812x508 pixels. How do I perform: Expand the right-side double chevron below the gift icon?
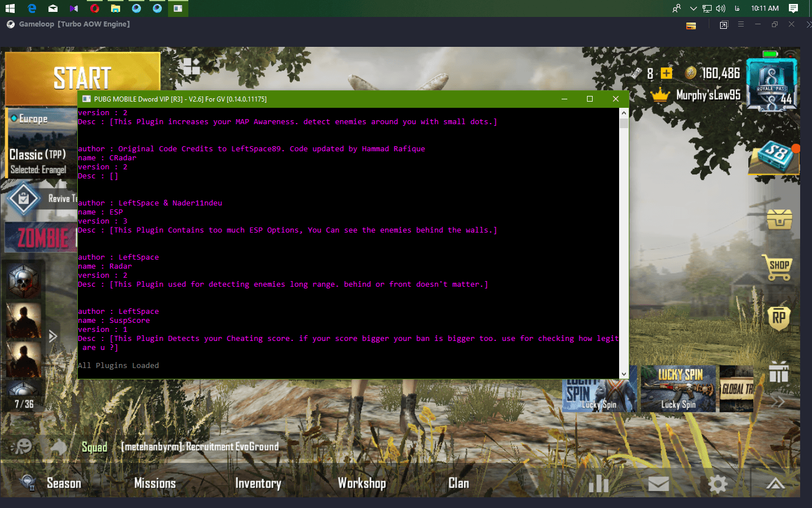click(x=778, y=402)
